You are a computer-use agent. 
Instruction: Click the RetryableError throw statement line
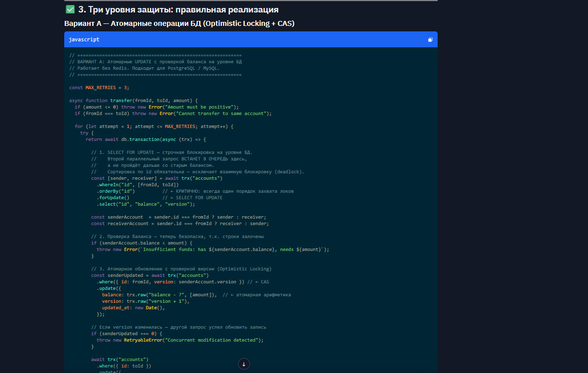[180, 340]
